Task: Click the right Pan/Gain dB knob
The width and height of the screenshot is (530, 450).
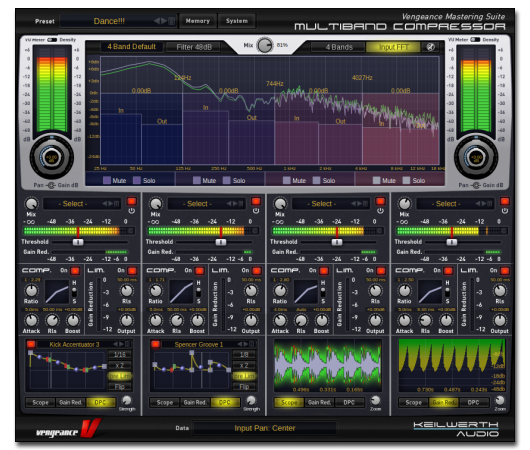Action: tap(476, 158)
